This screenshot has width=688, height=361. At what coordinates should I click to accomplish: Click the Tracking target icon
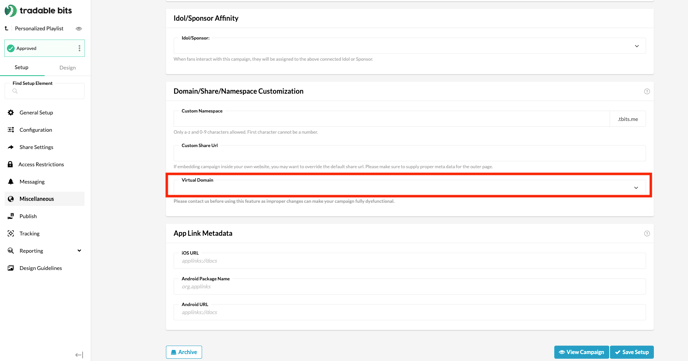click(11, 233)
